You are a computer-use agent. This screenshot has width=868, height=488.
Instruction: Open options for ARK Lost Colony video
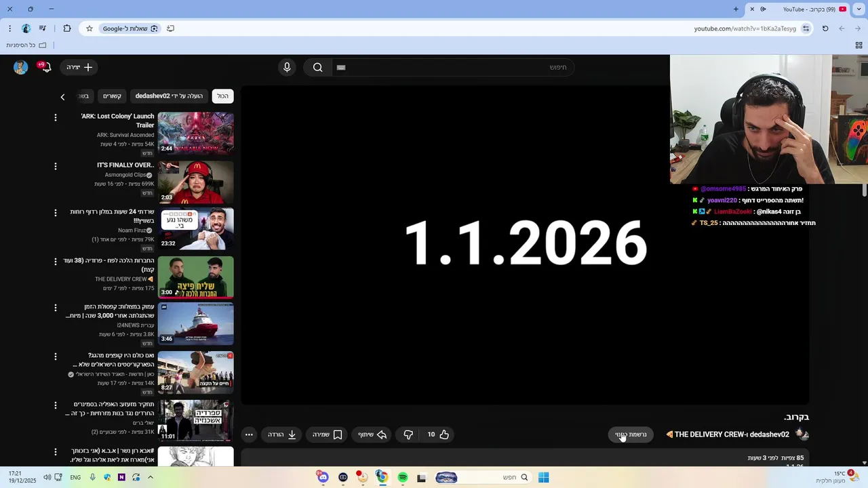56,117
